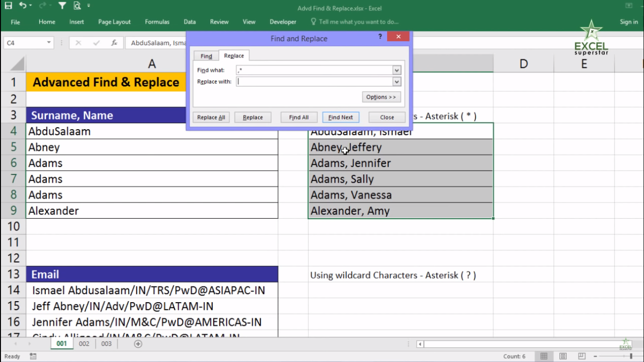Close Find and Replace with red X
644x362 pixels.
click(398, 37)
